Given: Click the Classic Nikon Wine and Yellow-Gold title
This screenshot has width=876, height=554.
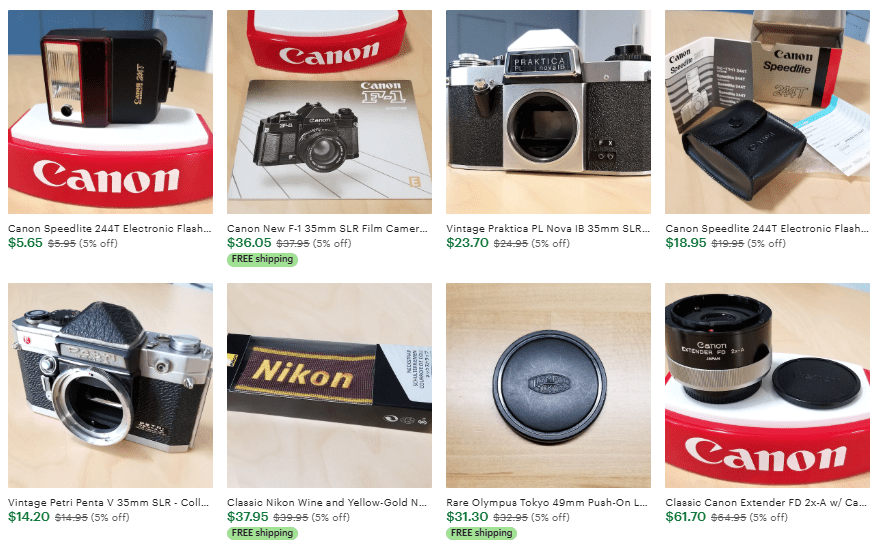Looking at the screenshot, I should tap(327, 502).
